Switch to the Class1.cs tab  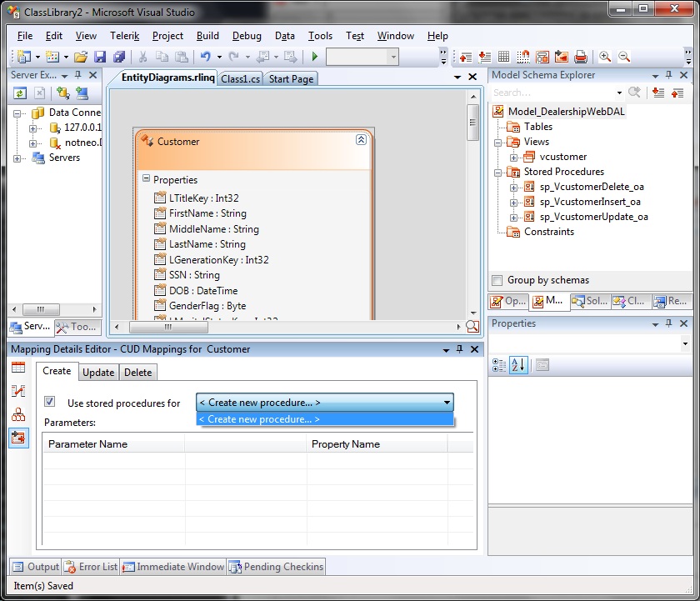(x=240, y=78)
